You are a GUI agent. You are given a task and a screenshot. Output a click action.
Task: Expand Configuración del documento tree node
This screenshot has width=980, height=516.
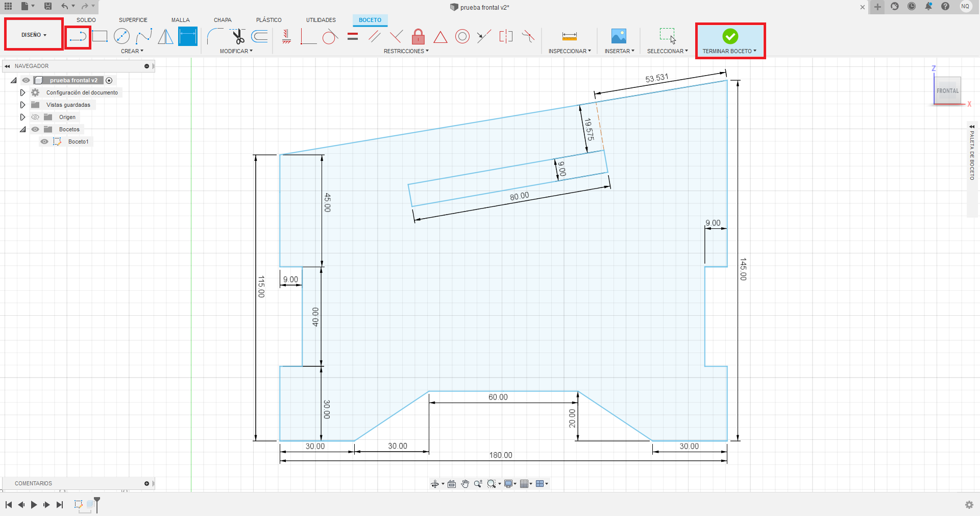click(x=22, y=92)
